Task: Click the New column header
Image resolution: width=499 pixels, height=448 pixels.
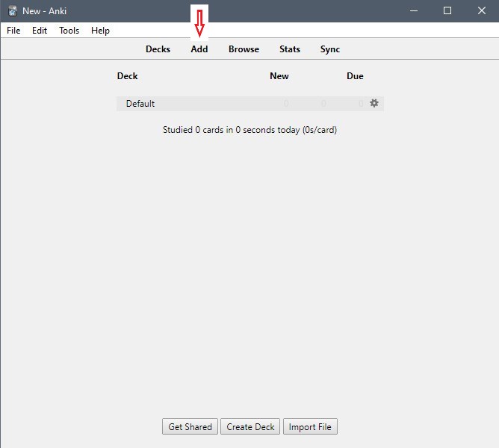Action: tap(279, 76)
